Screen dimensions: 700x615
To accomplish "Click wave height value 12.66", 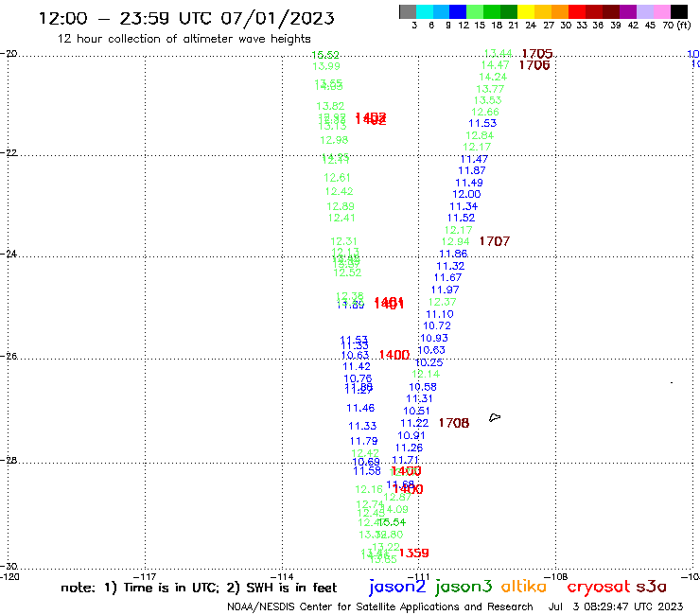I will click(485, 112).
